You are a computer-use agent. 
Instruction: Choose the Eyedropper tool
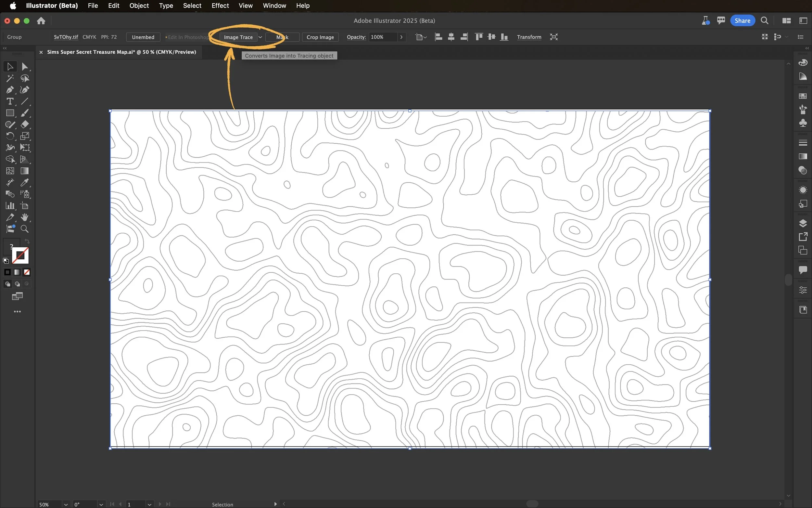pos(24,182)
